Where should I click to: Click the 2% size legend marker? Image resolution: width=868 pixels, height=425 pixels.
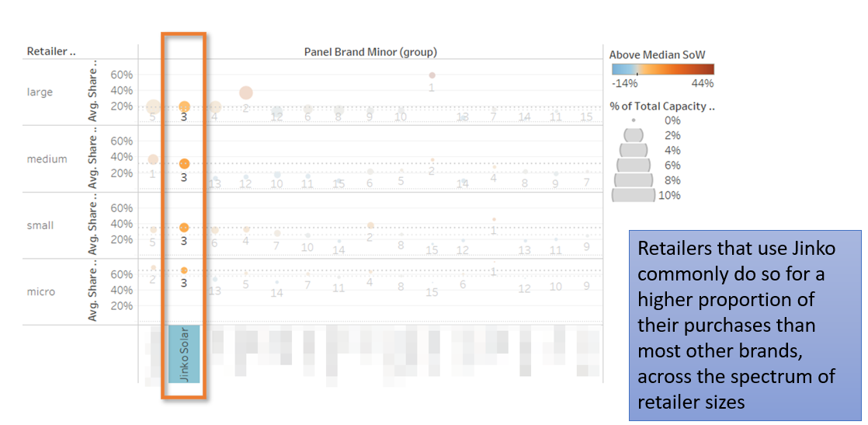634,135
